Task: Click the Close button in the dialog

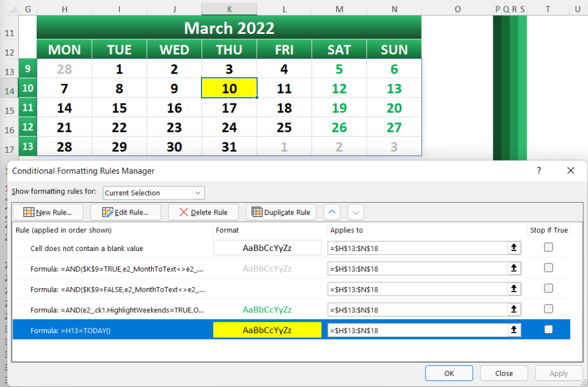Action: tap(504, 373)
